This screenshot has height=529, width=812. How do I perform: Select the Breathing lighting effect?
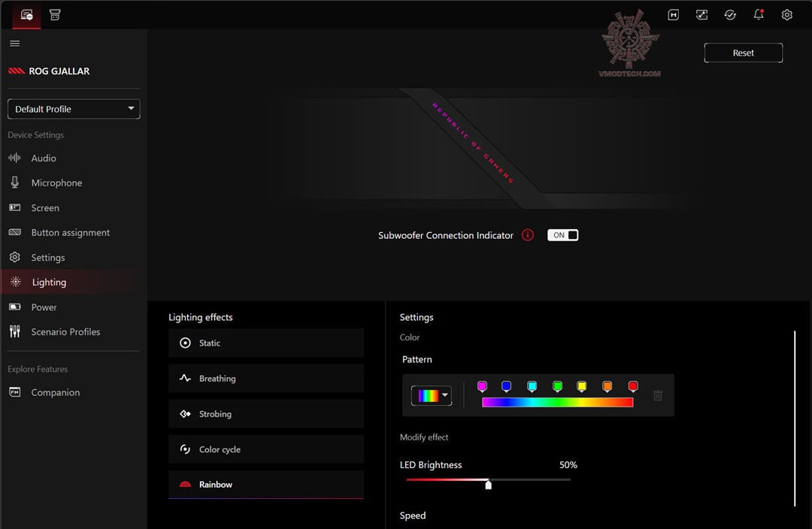point(266,379)
